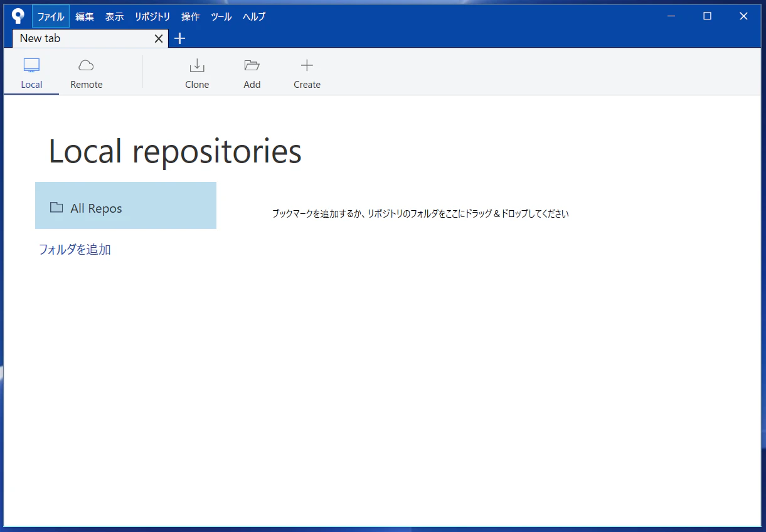Open the ファイル menu

[x=51, y=17]
